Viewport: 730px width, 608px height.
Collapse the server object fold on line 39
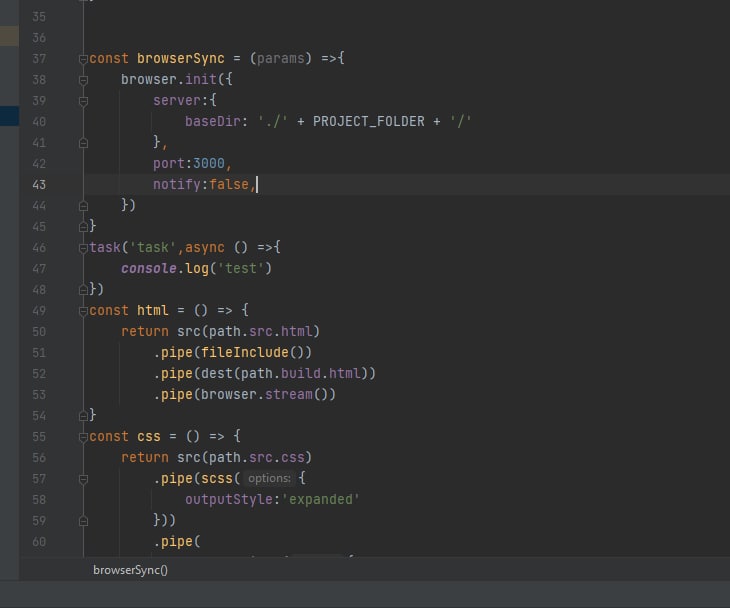click(x=83, y=101)
